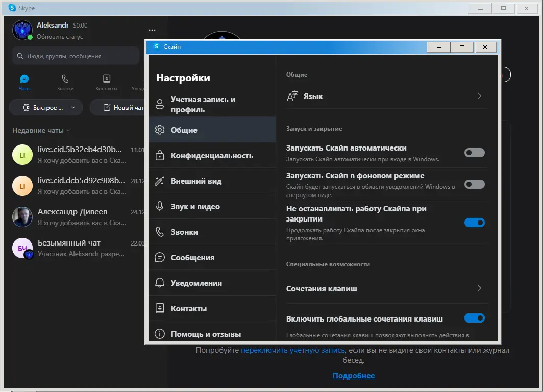The width and height of the screenshot is (543, 392).
Task: Toggle 'Запускать Скайп в фоновом режиме' switch
Action: tap(475, 184)
